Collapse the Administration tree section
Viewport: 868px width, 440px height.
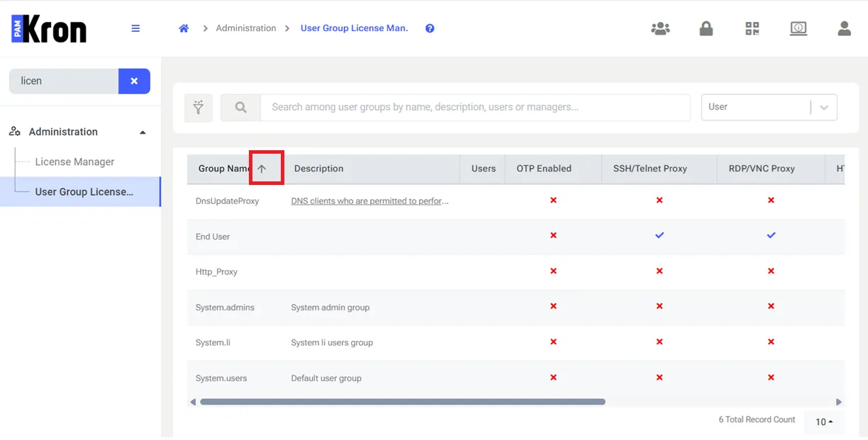[x=143, y=132]
